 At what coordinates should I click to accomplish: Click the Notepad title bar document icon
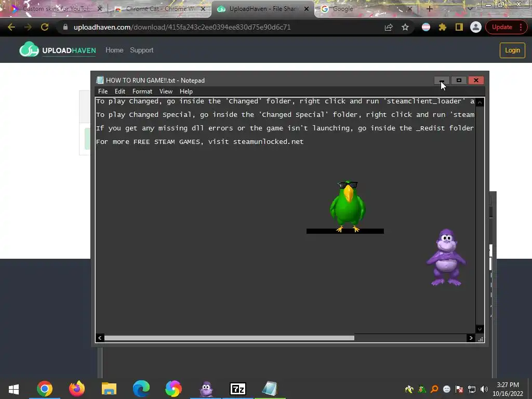tap(100, 80)
